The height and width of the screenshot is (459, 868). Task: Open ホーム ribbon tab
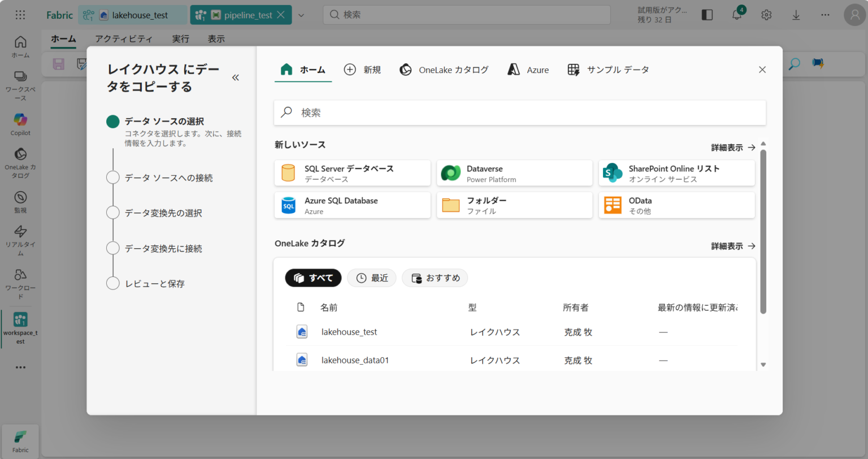click(x=63, y=39)
